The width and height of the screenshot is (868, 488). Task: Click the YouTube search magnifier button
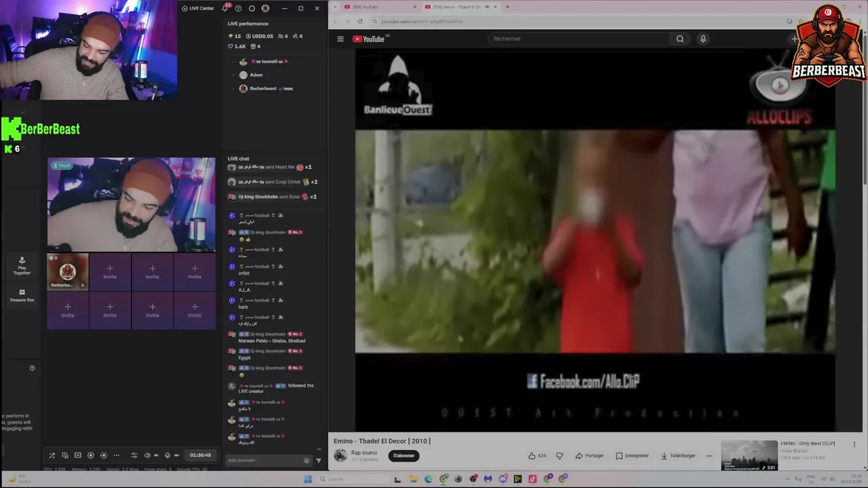[x=680, y=39]
